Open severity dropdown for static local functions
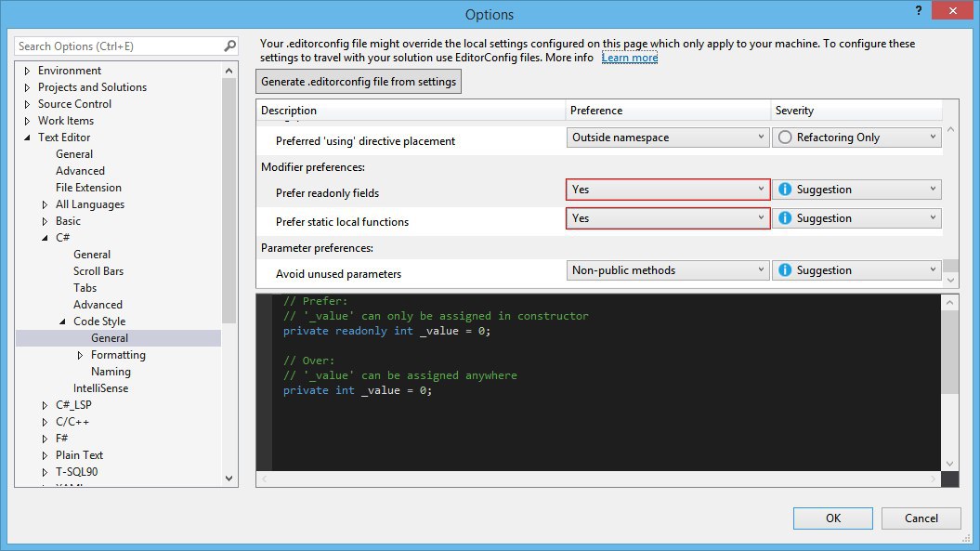This screenshot has width=980, height=551. (x=856, y=218)
